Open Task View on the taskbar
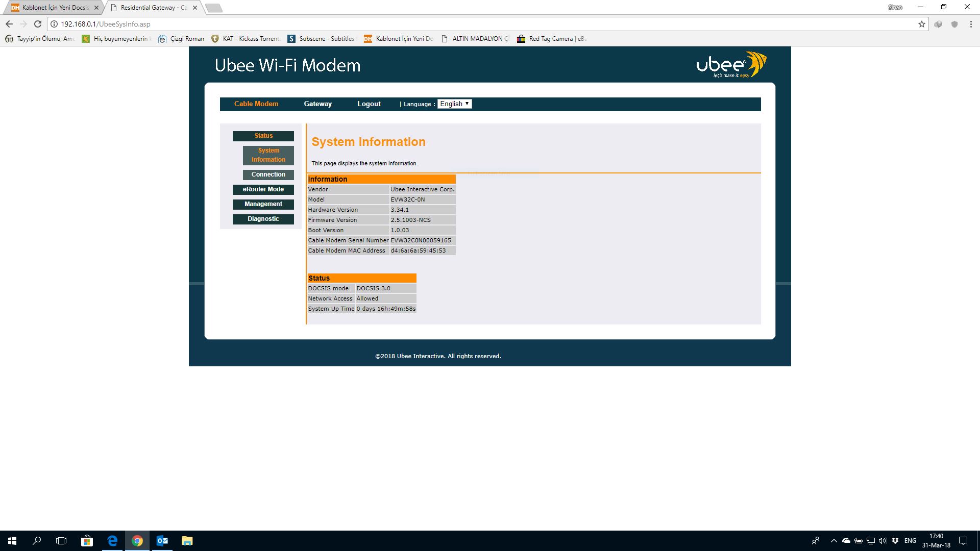The image size is (980, 551). [61, 541]
